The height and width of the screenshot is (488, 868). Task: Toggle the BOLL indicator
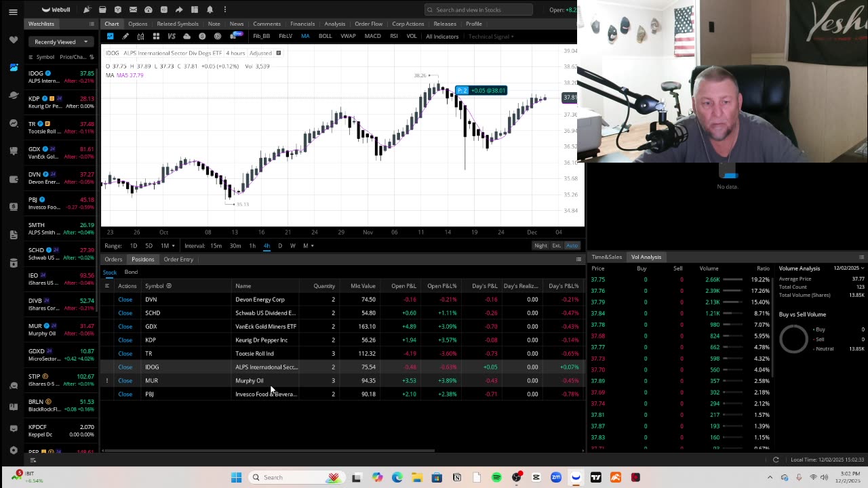point(325,36)
